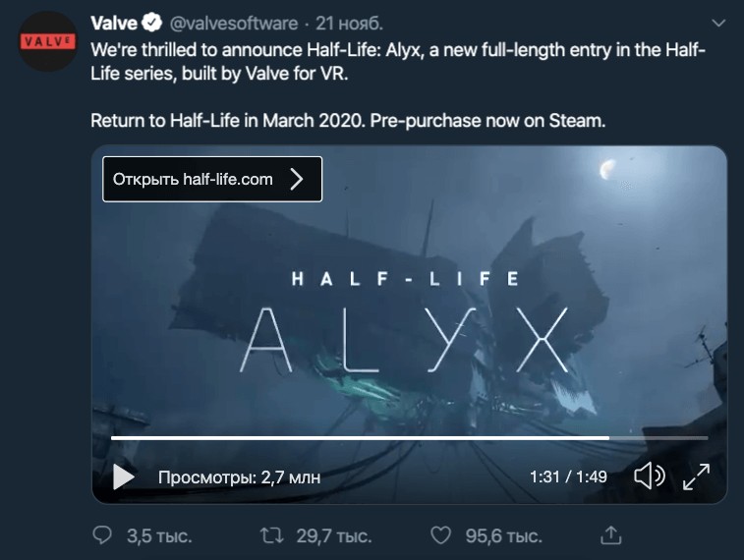Seek on the video progress bar
This screenshot has height=560, width=744.
click(x=410, y=438)
